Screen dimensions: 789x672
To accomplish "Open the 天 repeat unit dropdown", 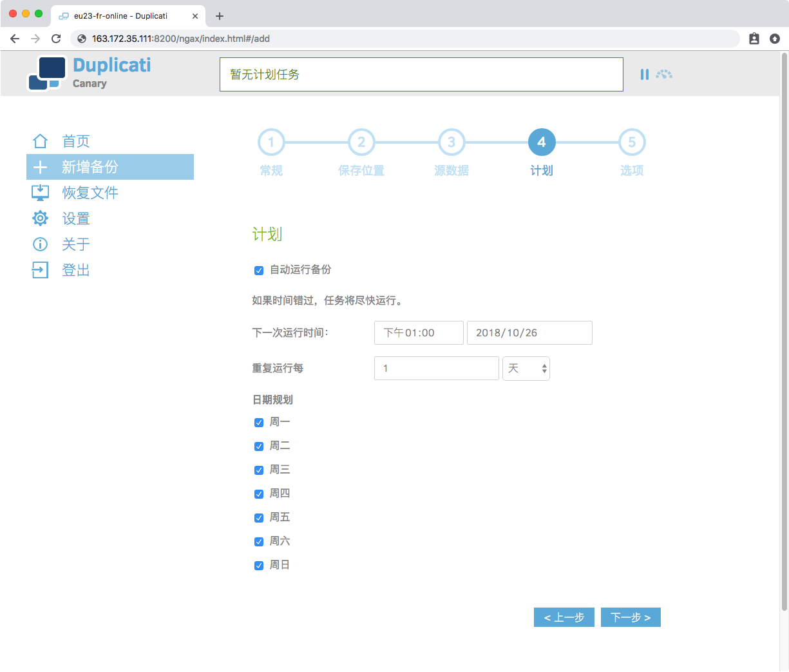I will click(526, 369).
